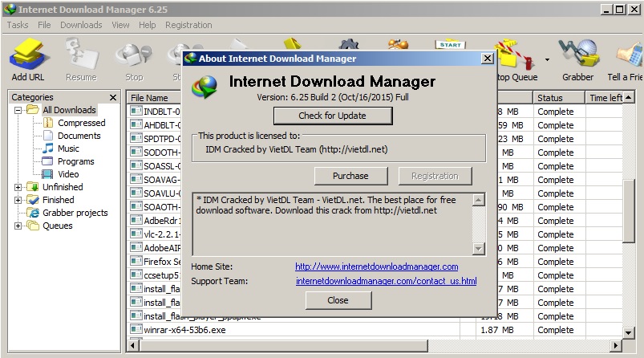
Task: Select the Programs category
Action: tap(75, 161)
